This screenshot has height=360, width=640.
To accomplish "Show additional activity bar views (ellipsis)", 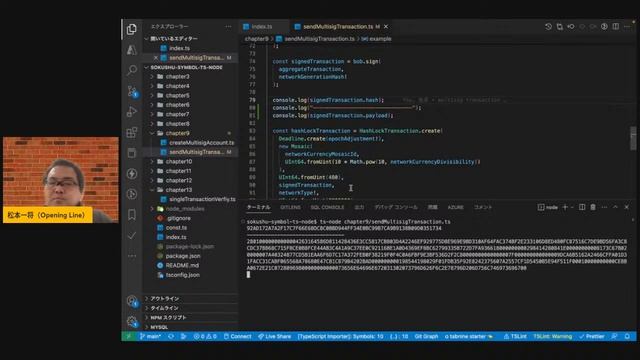I will pyautogui.click(x=131, y=256).
